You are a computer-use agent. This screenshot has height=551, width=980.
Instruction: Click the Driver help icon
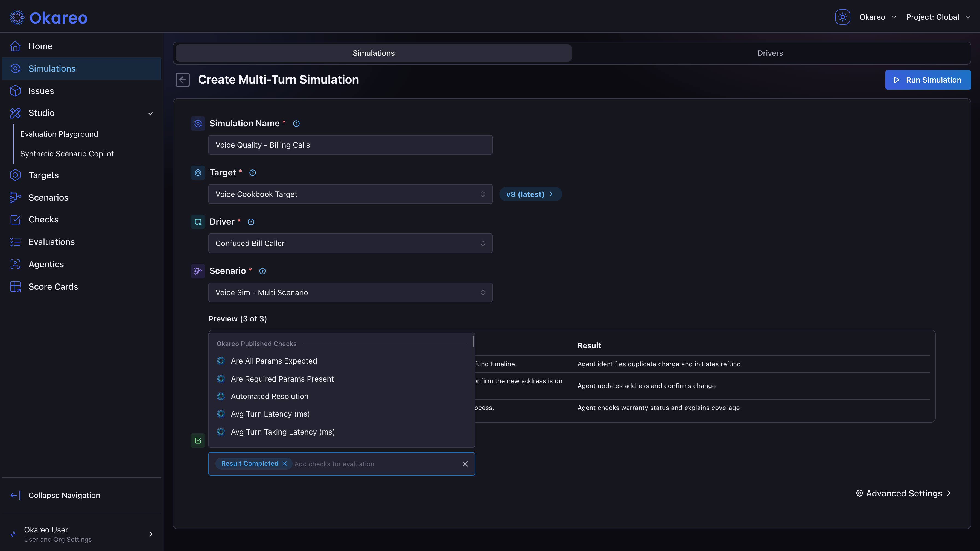coord(251,222)
